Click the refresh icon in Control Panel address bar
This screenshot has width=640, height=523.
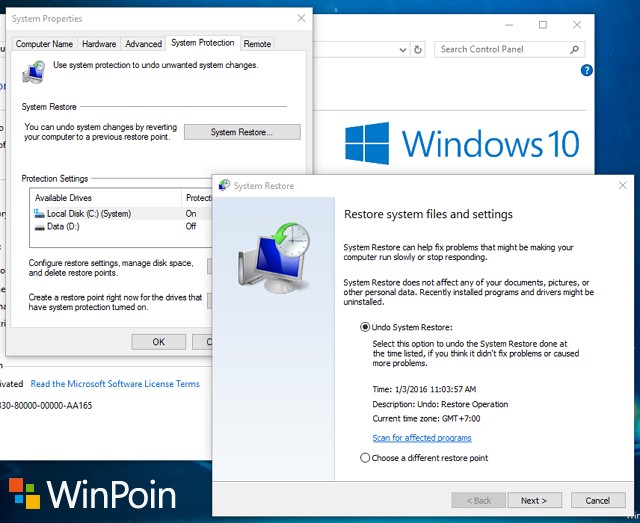coord(418,50)
